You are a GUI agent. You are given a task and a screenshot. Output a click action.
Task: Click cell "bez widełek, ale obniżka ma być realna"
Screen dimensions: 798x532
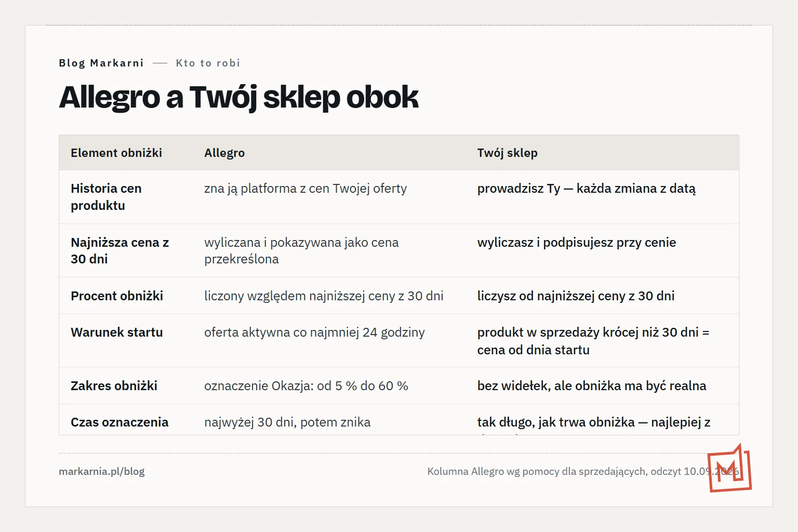pos(592,385)
